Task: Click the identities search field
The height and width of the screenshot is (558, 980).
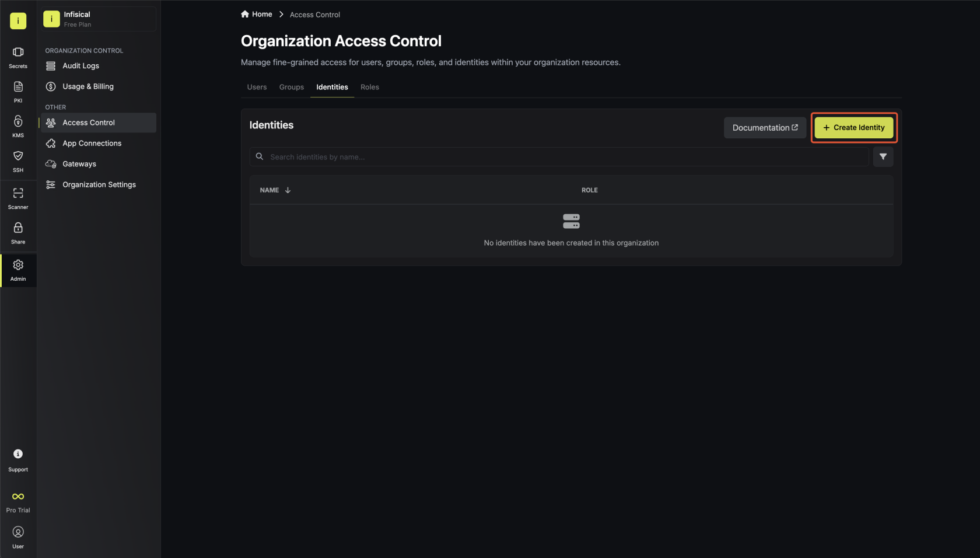Action: coord(560,157)
